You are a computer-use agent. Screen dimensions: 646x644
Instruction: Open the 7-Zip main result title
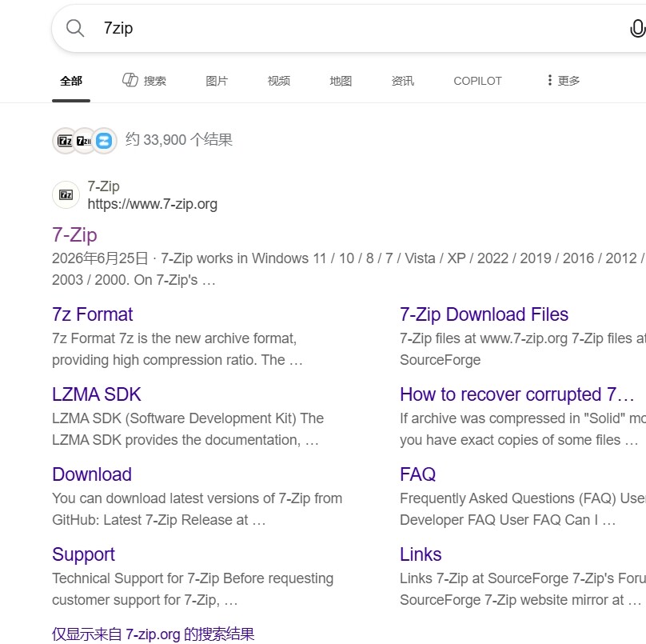tap(74, 234)
